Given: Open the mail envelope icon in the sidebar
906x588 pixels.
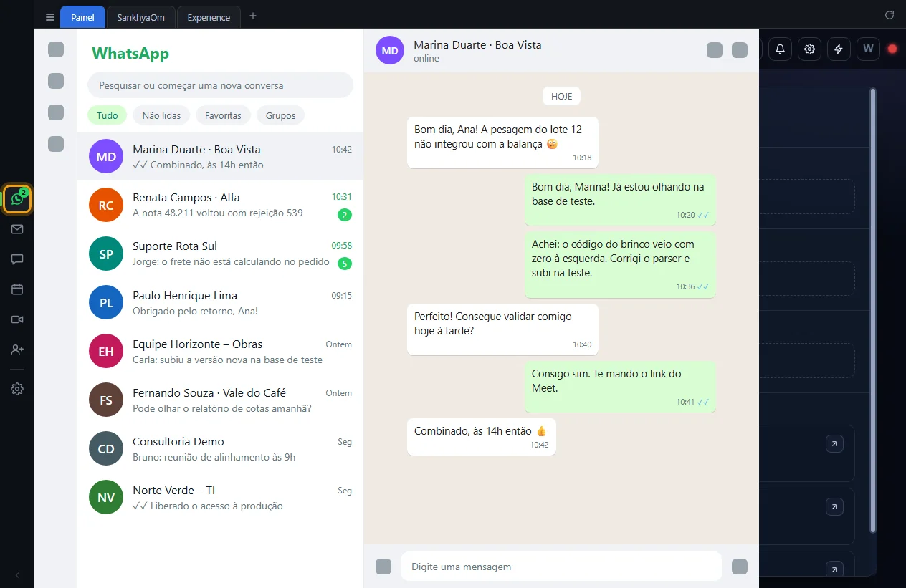Looking at the screenshot, I should (x=17, y=229).
